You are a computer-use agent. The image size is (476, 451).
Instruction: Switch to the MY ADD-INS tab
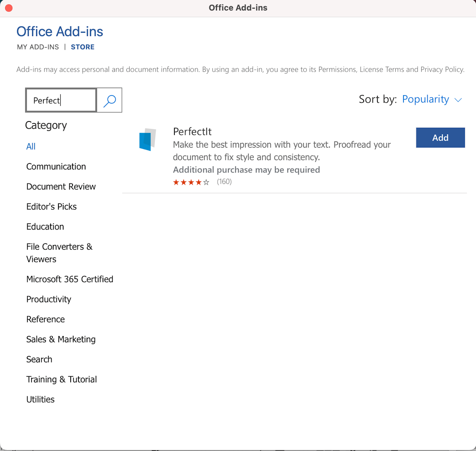click(38, 47)
